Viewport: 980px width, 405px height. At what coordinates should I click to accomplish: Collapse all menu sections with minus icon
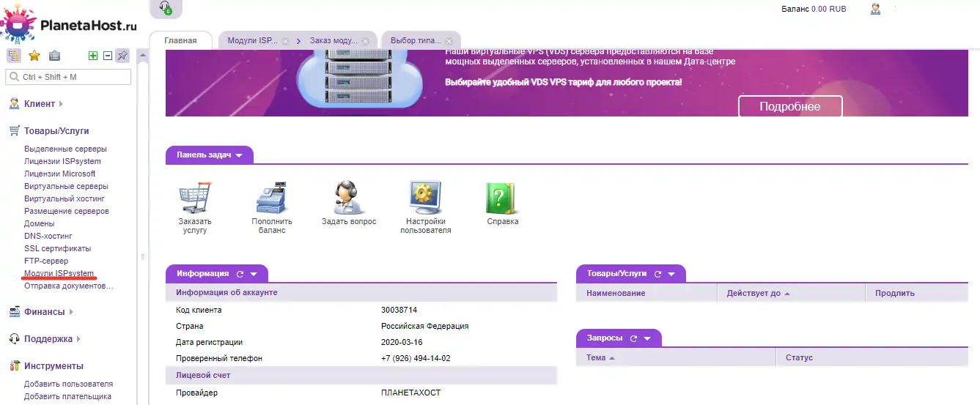[x=107, y=56]
